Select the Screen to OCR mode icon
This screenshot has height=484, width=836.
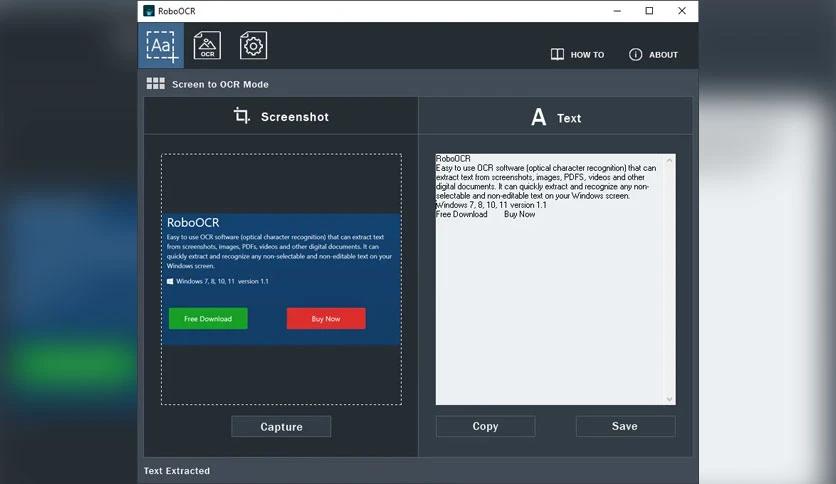(161, 46)
